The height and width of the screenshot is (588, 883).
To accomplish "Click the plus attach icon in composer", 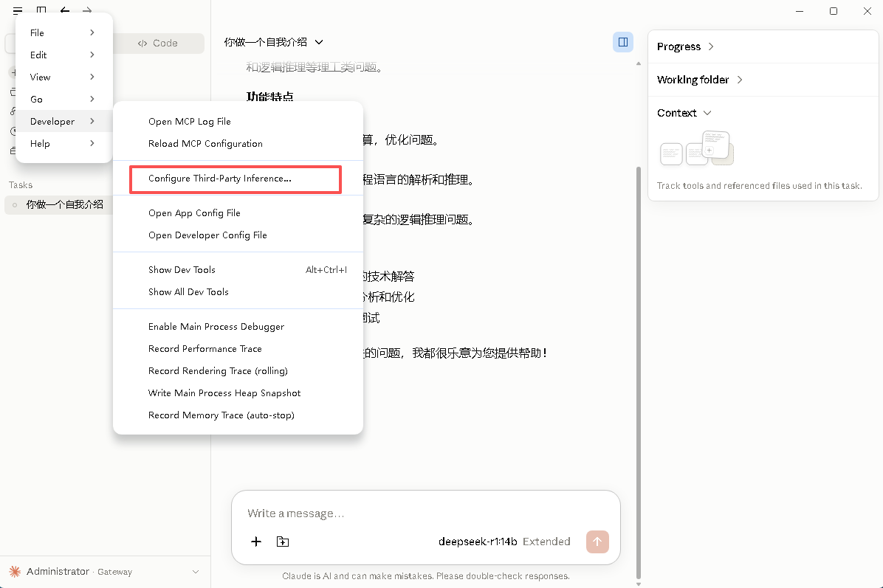I will pyautogui.click(x=255, y=542).
